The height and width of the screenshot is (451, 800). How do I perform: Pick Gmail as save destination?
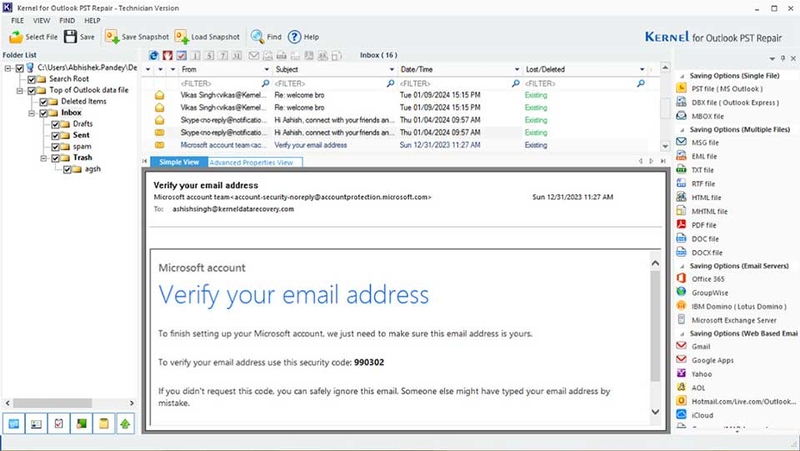click(701, 346)
